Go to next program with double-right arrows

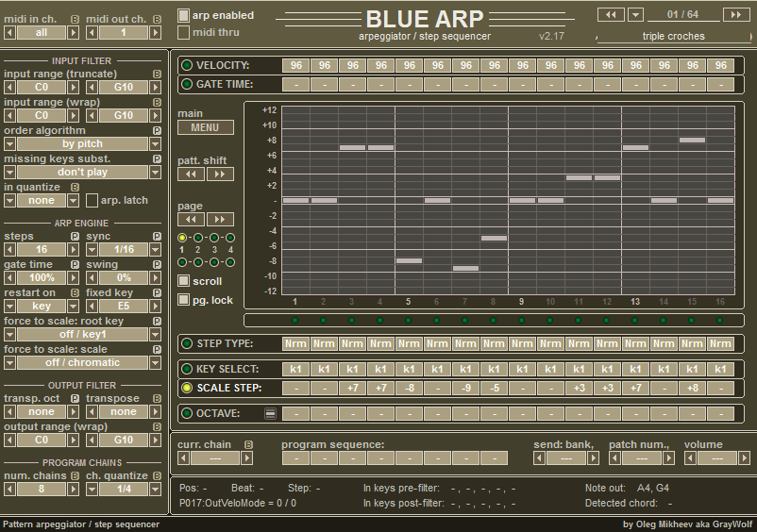tap(735, 14)
